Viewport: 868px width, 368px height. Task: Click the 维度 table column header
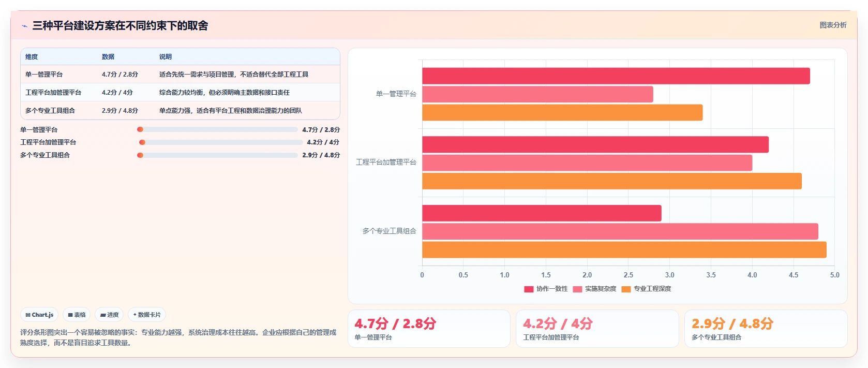[x=32, y=57]
